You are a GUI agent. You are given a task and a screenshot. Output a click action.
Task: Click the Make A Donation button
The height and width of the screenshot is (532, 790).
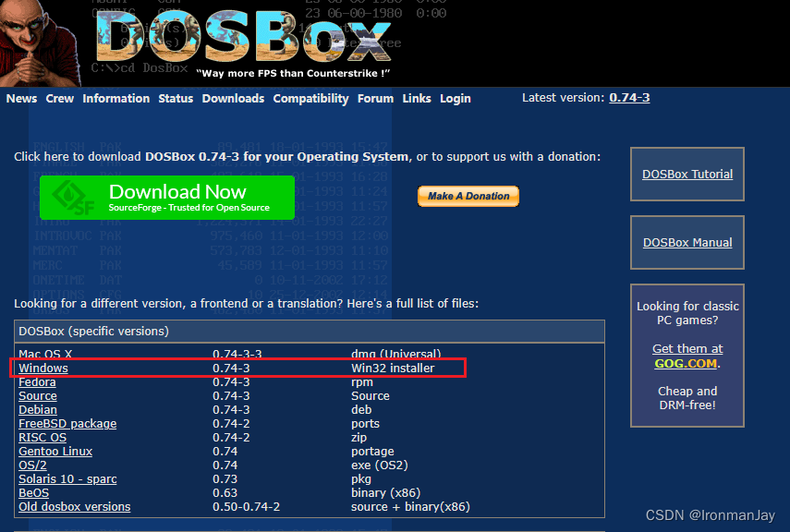pyautogui.click(x=468, y=196)
